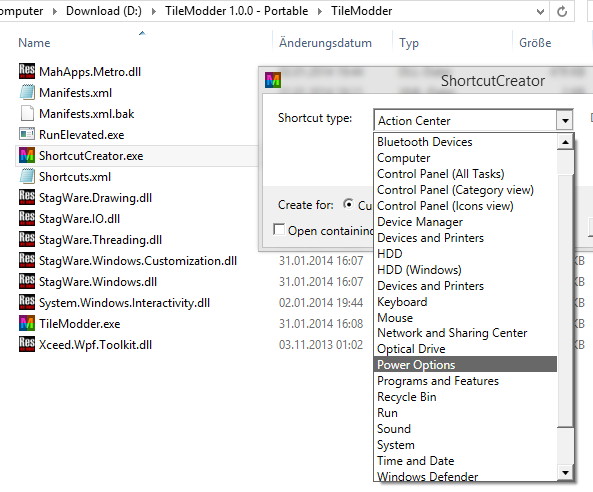This screenshot has width=593, height=492.
Task: Open the Shortcut type combo box arrow
Action: coord(565,121)
